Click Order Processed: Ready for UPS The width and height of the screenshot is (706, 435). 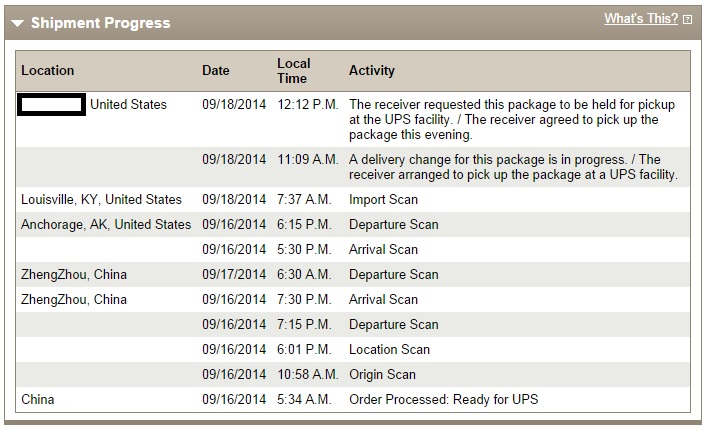click(x=444, y=399)
